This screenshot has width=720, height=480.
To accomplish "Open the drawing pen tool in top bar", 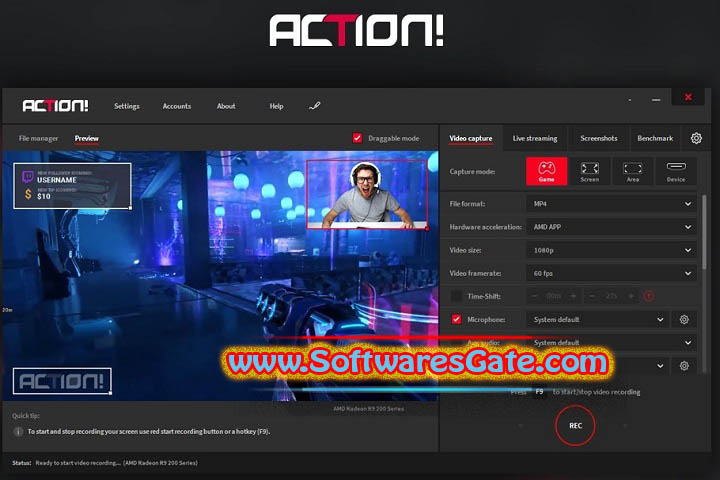I will tap(315, 106).
